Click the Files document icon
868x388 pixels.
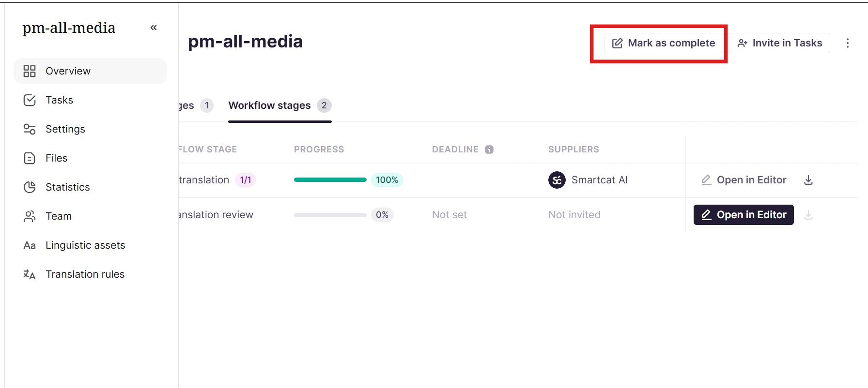30,158
